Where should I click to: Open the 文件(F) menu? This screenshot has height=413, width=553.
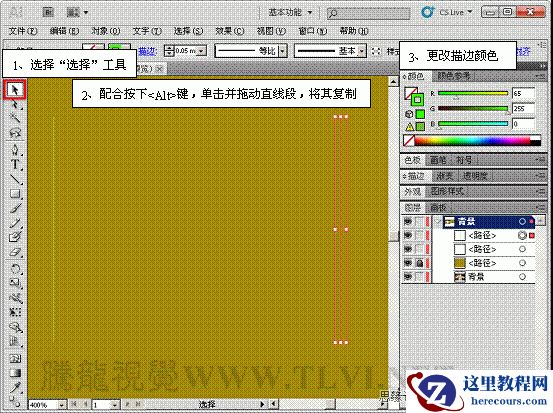click(23, 31)
